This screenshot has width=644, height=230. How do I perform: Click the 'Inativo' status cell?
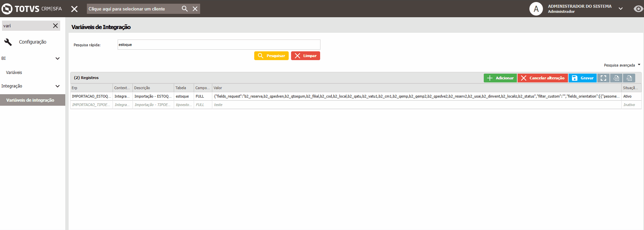point(631,105)
